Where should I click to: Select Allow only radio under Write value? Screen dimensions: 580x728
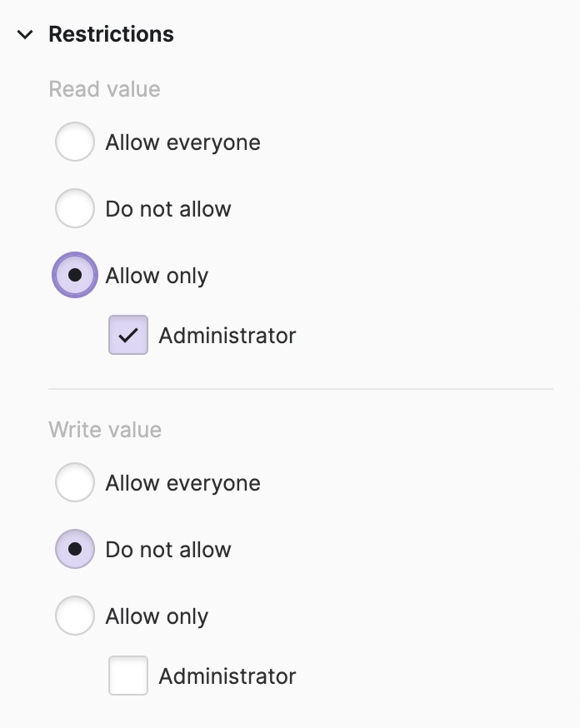tap(75, 616)
